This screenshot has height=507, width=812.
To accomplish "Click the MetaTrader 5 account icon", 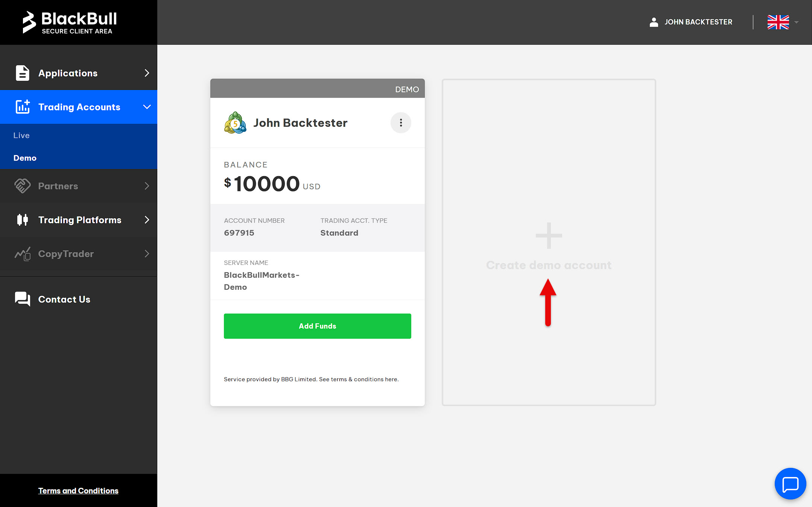I will pos(235,123).
